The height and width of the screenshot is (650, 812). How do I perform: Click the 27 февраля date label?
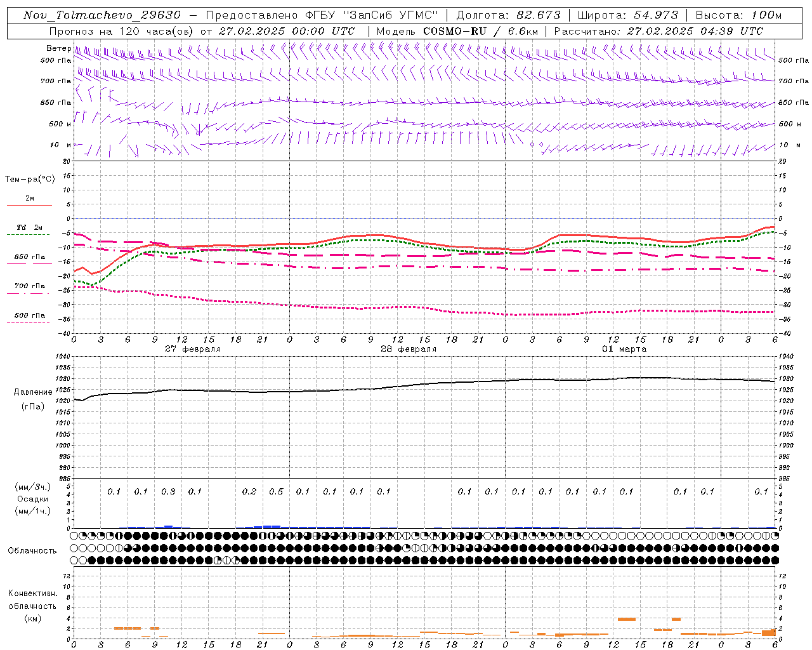(x=193, y=349)
